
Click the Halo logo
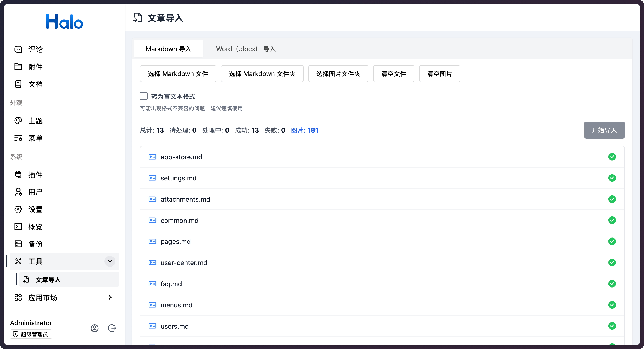[x=64, y=21]
